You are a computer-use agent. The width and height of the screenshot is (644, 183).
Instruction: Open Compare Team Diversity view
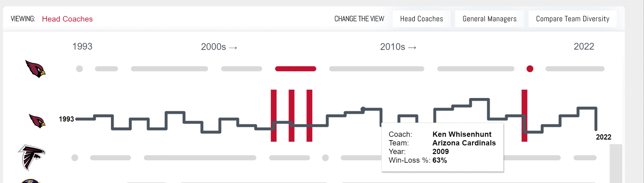(572, 19)
